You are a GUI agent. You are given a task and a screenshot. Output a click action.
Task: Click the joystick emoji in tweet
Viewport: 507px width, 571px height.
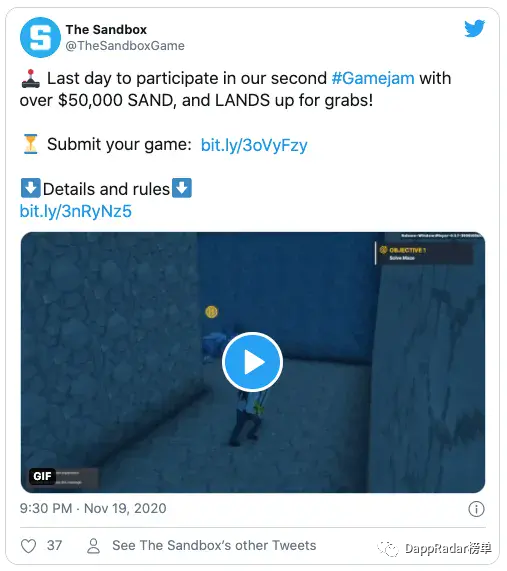(31, 79)
